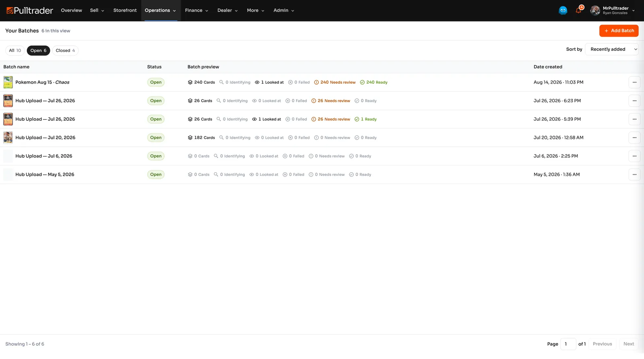The height and width of the screenshot is (359, 644).
Task: Click the 240 Cards stack indicator
Action: (x=201, y=83)
